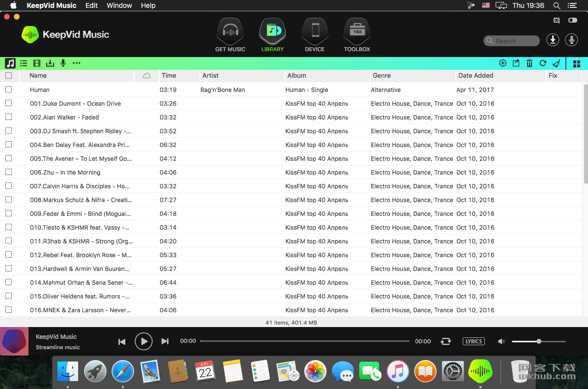Open Spotlight search in menu bar
The image size is (588, 389).
click(x=557, y=5)
